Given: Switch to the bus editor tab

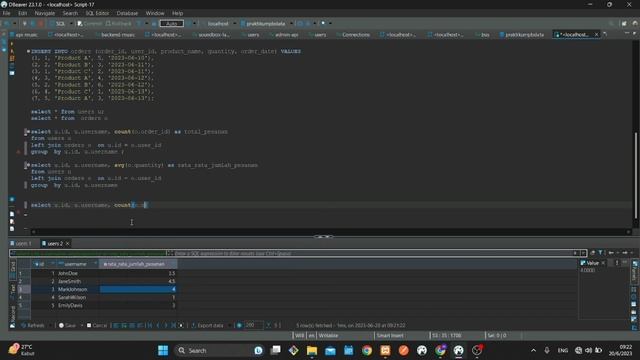Looking at the screenshot, I should point(482,35).
